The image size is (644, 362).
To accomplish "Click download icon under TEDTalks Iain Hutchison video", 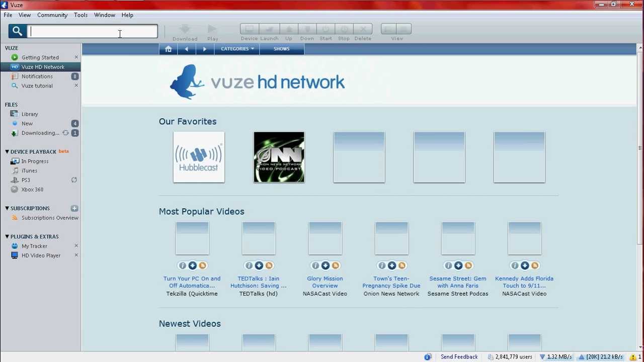I will [259, 265].
